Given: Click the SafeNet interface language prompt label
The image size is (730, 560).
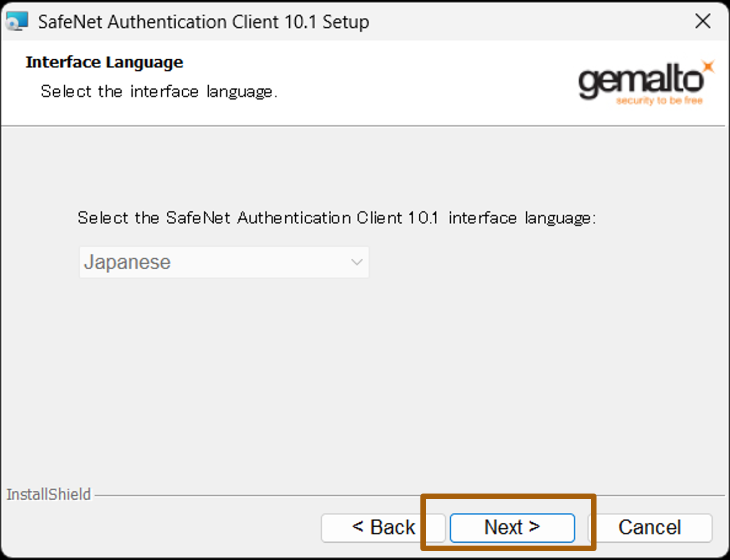Looking at the screenshot, I should (337, 218).
